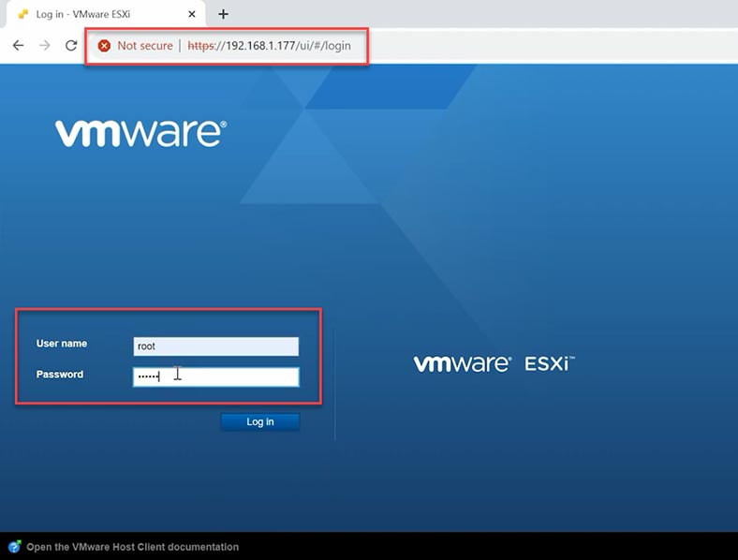This screenshot has height=560, width=738.
Task: Click the documentation help icon in footer
Action: pyautogui.click(x=15, y=547)
